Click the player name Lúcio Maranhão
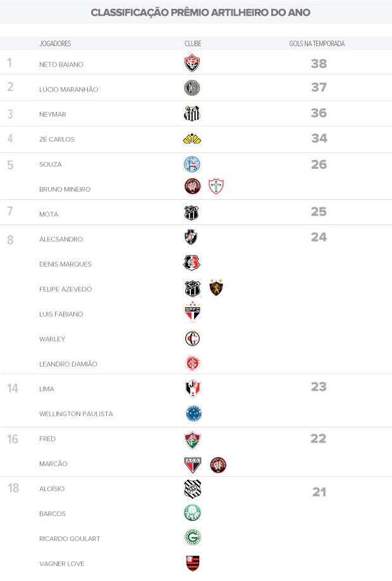The image size is (392, 581). click(x=69, y=89)
